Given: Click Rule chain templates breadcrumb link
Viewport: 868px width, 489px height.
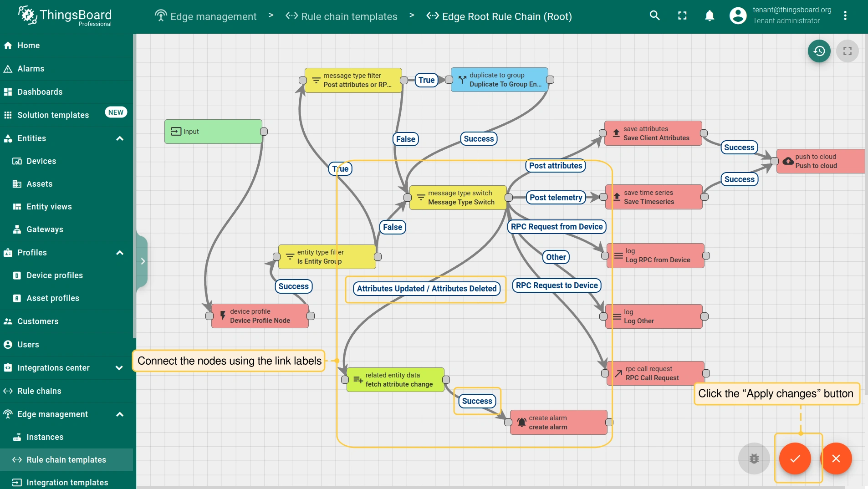Looking at the screenshot, I should tap(349, 16).
